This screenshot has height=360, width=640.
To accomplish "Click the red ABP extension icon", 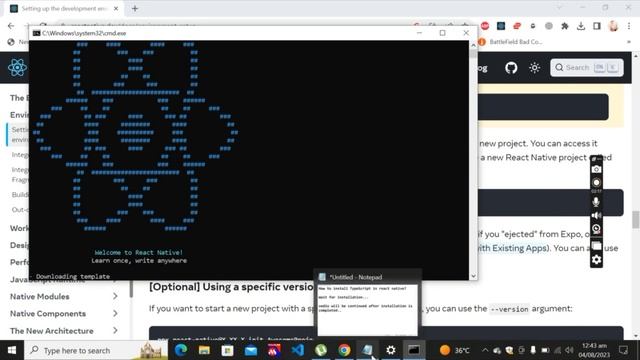I will (x=485, y=26).
